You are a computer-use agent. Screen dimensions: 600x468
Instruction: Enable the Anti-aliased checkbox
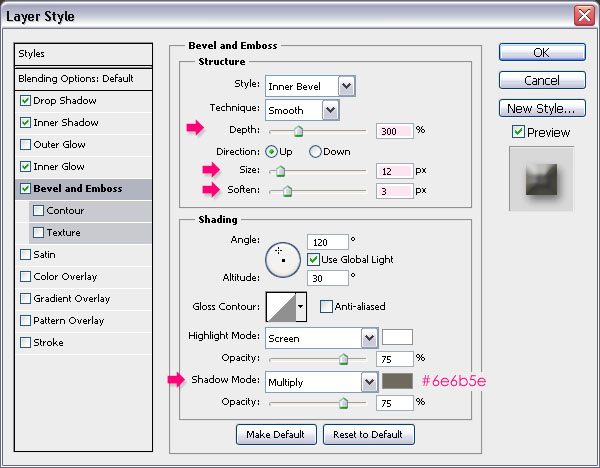pyautogui.click(x=326, y=307)
